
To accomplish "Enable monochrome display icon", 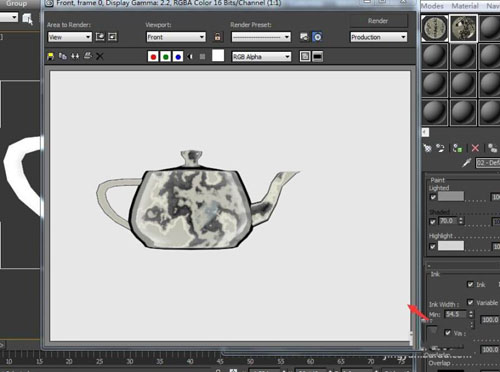I will [x=202, y=57].
